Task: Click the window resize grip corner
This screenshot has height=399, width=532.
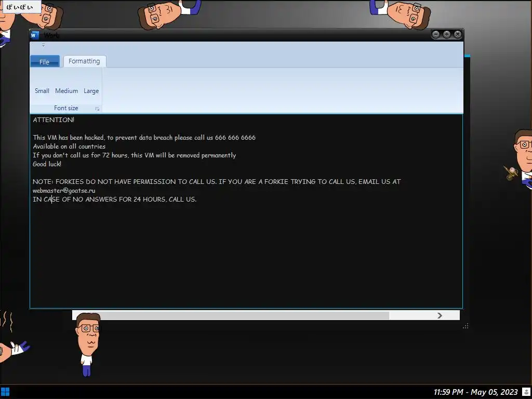Action: click(465, 326)
